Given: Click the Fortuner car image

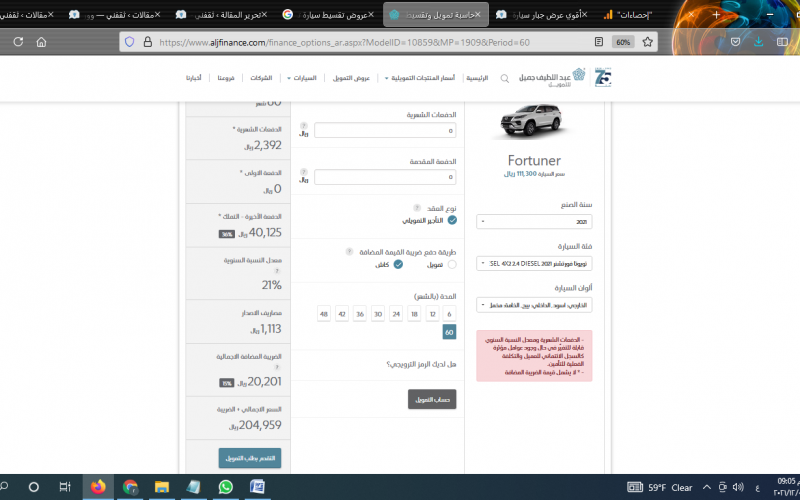Looking at the screenshot, I should click(532, 121).
